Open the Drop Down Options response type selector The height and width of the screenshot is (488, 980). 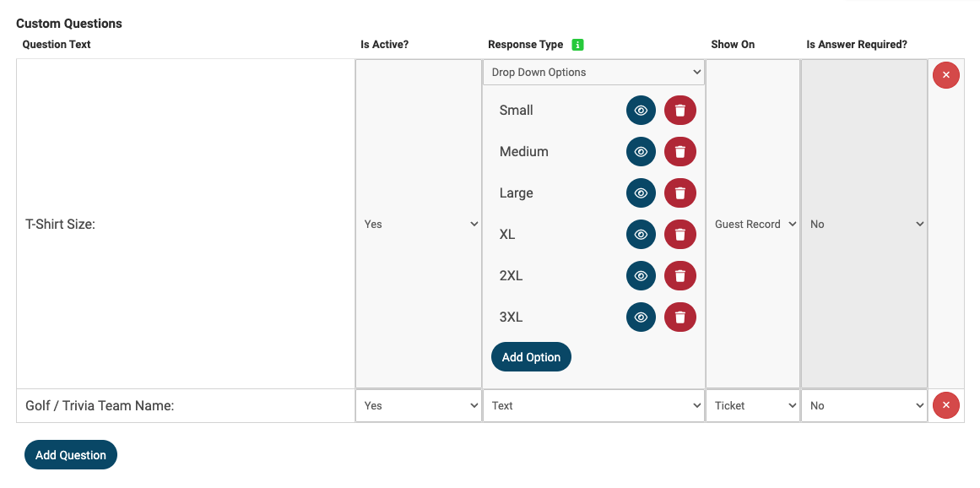pyautogui.click(x=594, y=73)
